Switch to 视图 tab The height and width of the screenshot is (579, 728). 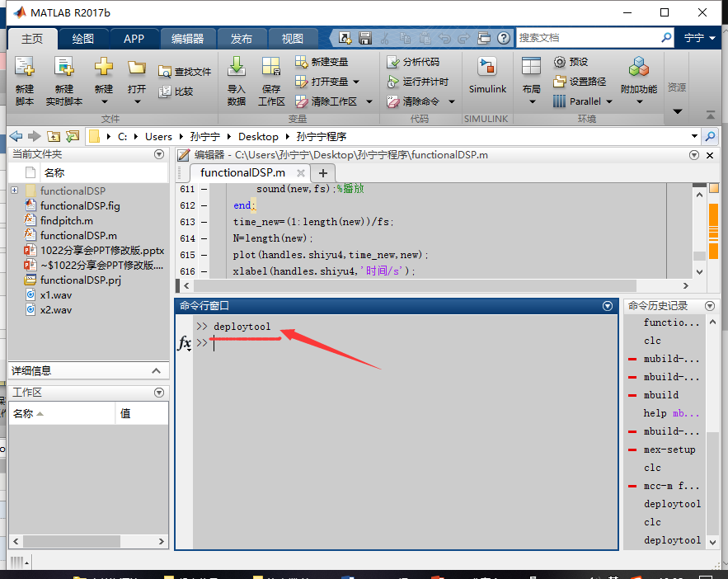tap(293, 39)
